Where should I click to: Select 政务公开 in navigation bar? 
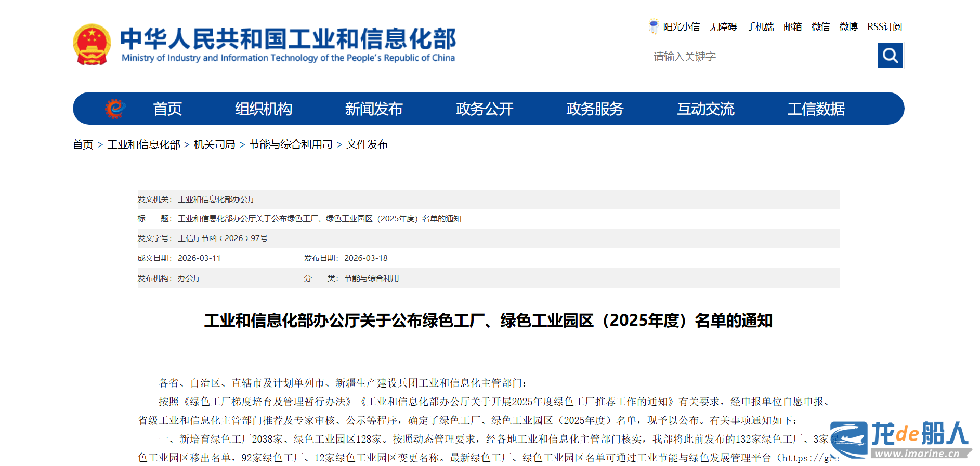[x=485, y=109]
